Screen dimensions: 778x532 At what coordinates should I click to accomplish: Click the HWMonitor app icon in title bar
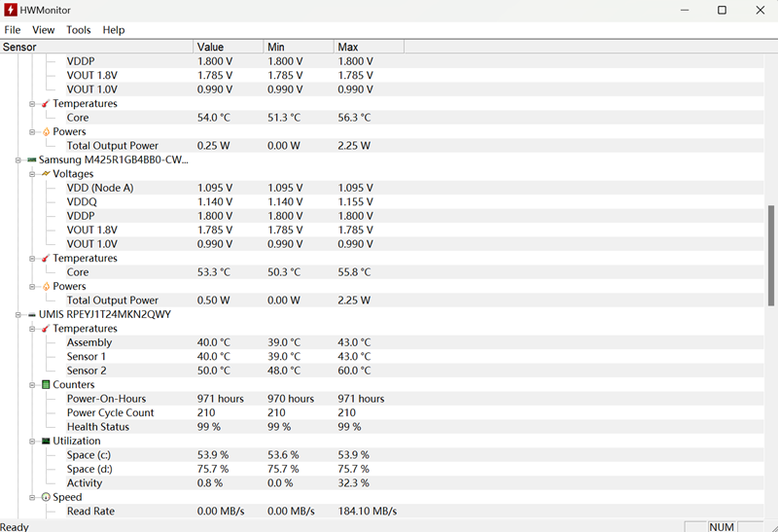[x=10, y=10]
